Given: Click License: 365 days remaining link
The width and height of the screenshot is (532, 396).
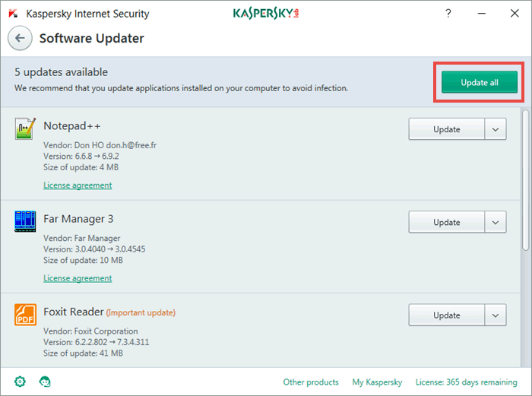Looking at the screenshot, I should click(466, 382).
